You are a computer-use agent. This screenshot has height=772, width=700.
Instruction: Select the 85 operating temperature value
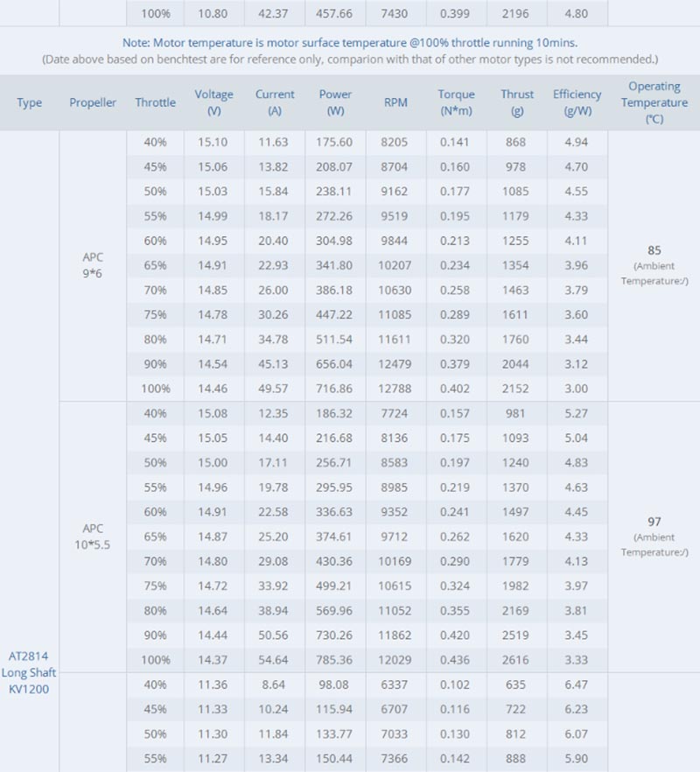(654, 250)
